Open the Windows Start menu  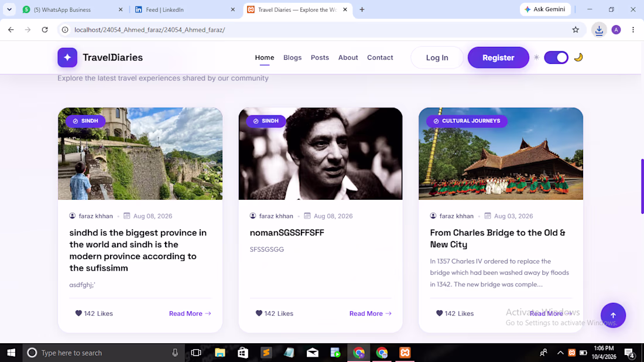coord(11,353)
